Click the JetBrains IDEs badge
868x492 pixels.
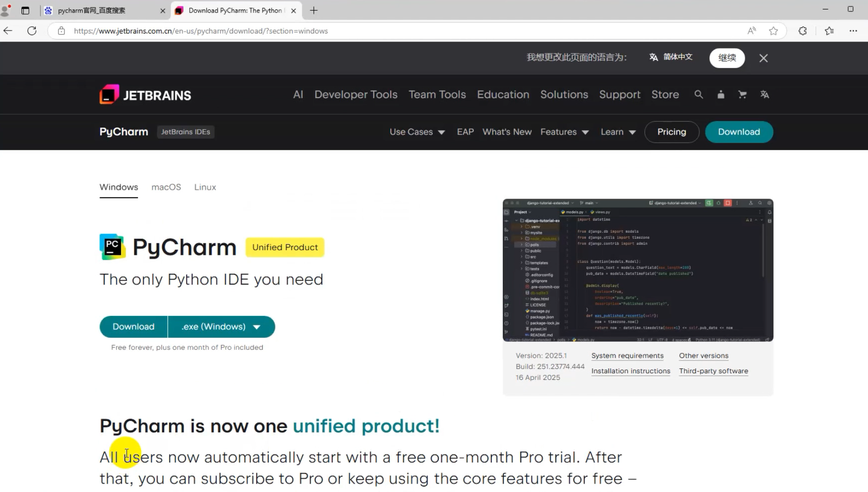(186, 132)
